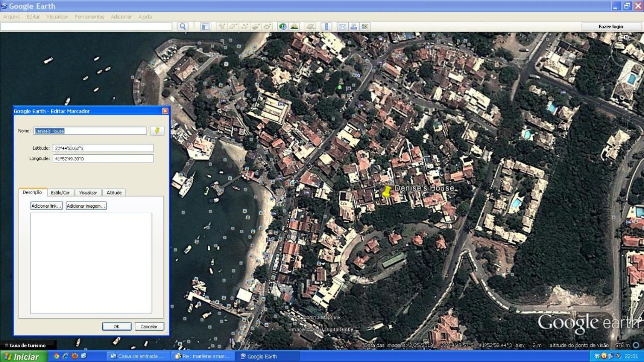Click the search magnifier button
This screenshot has height=362, width=644.
(183, 27)
